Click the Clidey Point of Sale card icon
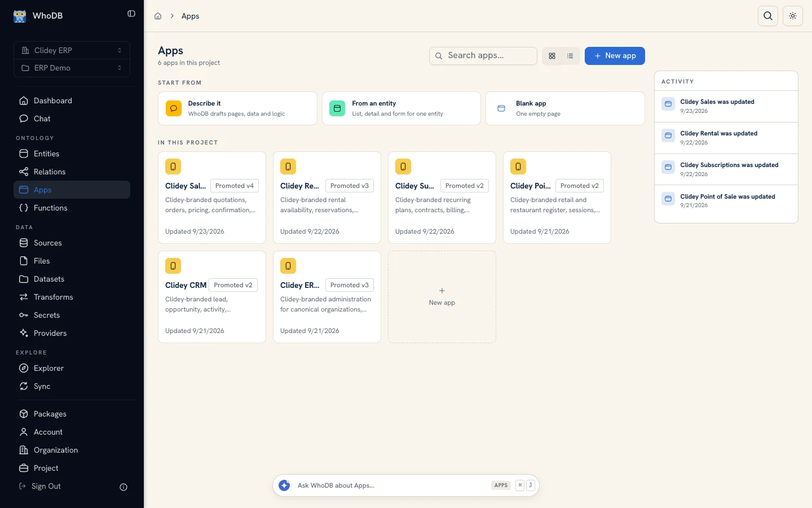 coord(518,167)
